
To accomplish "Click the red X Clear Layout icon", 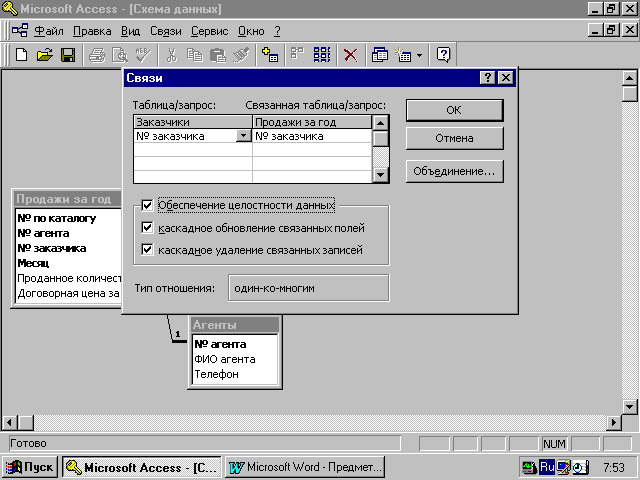I will pos(351,55).
